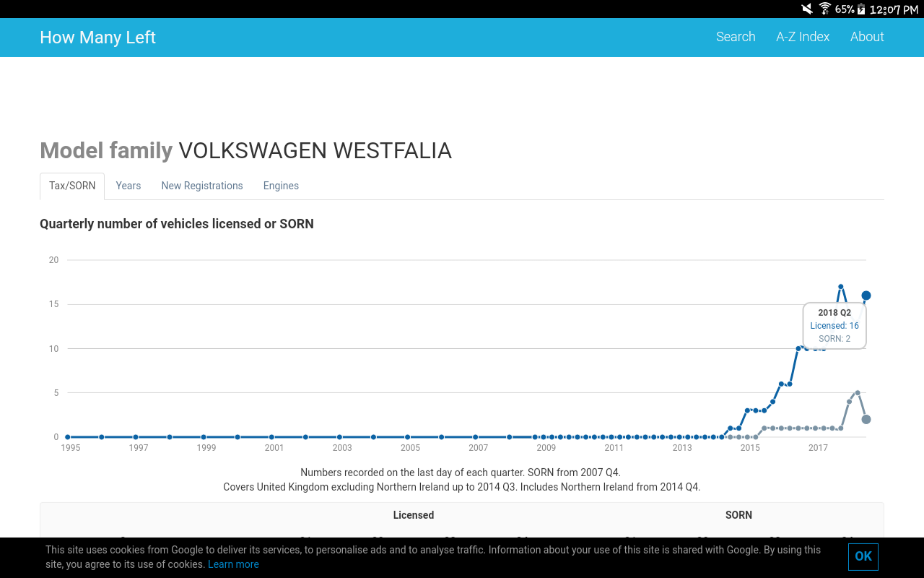Select the Tax/SORN tab
924x578 pixels.
coord(72,186)
